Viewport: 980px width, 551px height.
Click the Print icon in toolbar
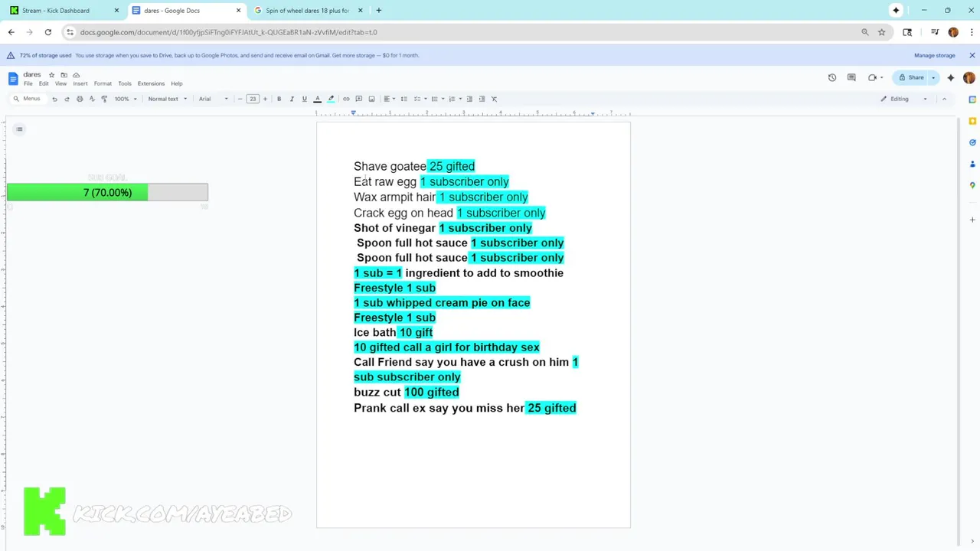point(80,99)
